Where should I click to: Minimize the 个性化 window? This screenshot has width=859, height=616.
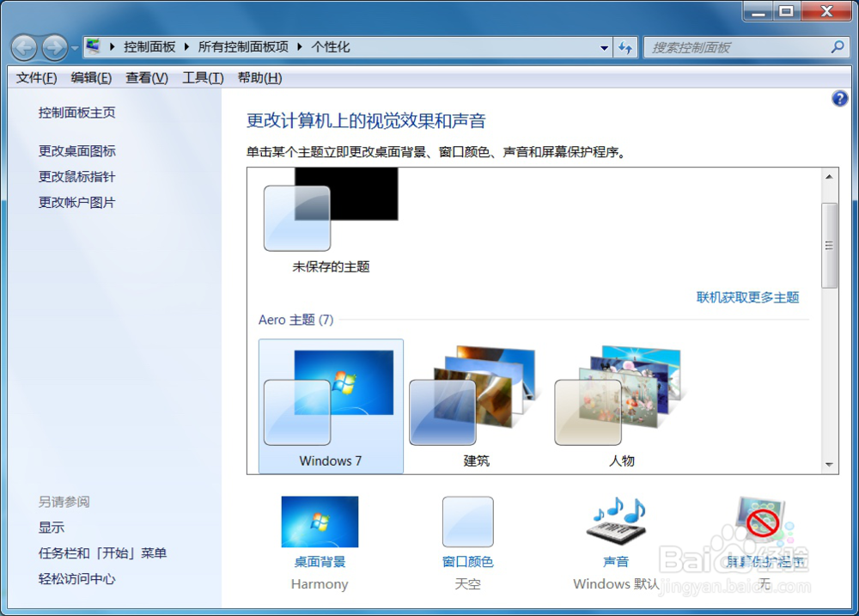coord(758,11)
